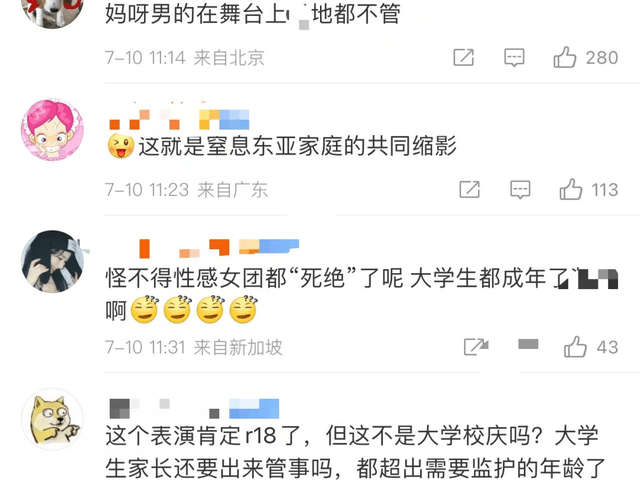
Task: Open the pink-haired cartoon avatar profile
Action: (52, 130)
